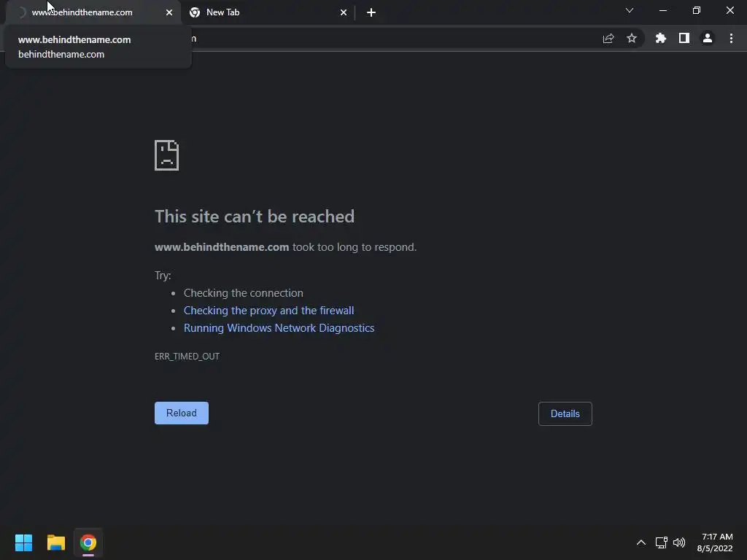Select the www.behindthename.com tab
The width and height of the screenshot is (747, 560).
(x=93, y=12)
